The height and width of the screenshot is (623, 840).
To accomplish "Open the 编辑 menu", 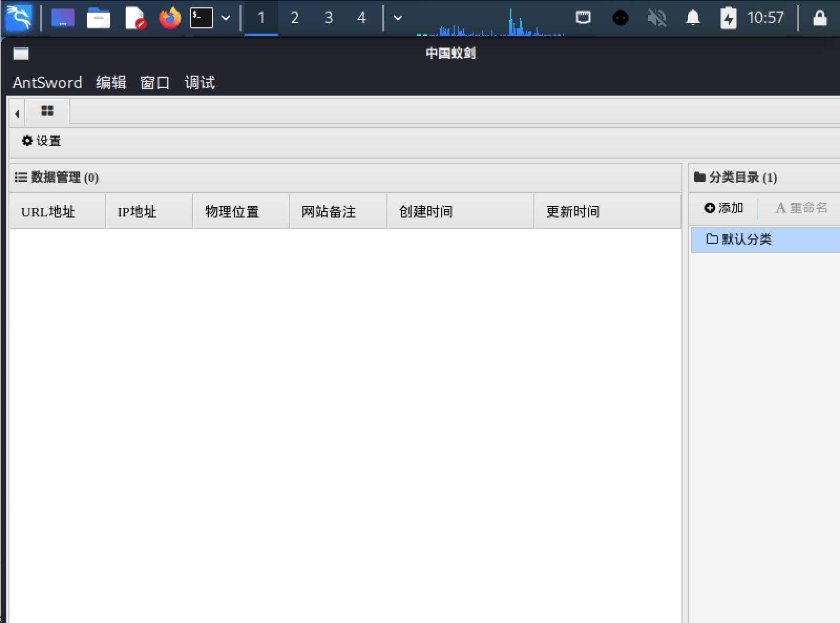I will (x=110, y=82).
